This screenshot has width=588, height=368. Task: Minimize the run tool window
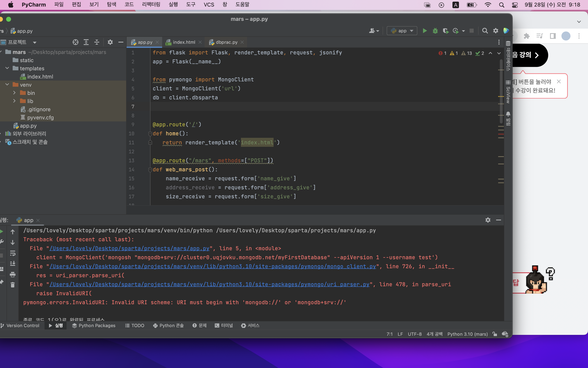coord(499,220)
